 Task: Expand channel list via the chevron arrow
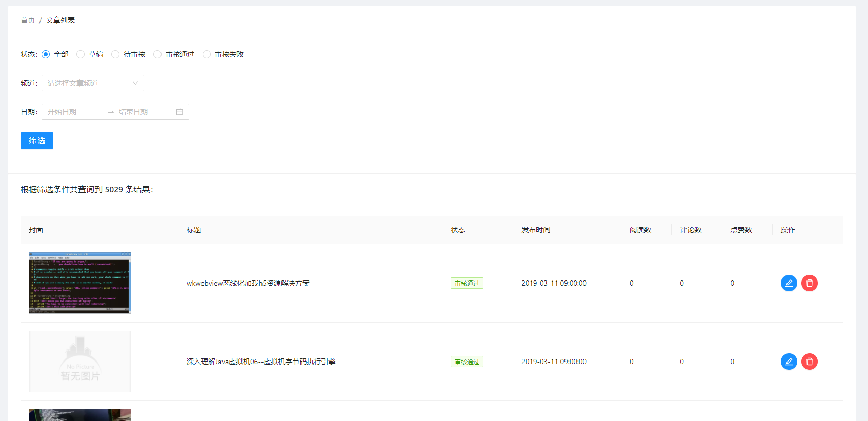click(135, 83)
